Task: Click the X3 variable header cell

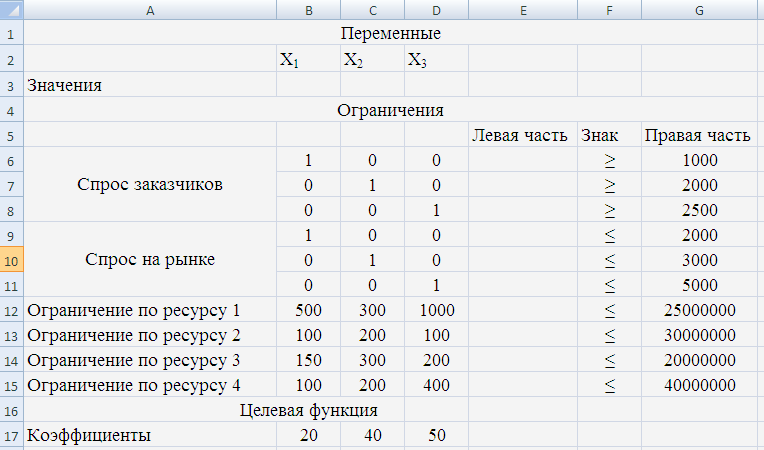Action: 436,59
